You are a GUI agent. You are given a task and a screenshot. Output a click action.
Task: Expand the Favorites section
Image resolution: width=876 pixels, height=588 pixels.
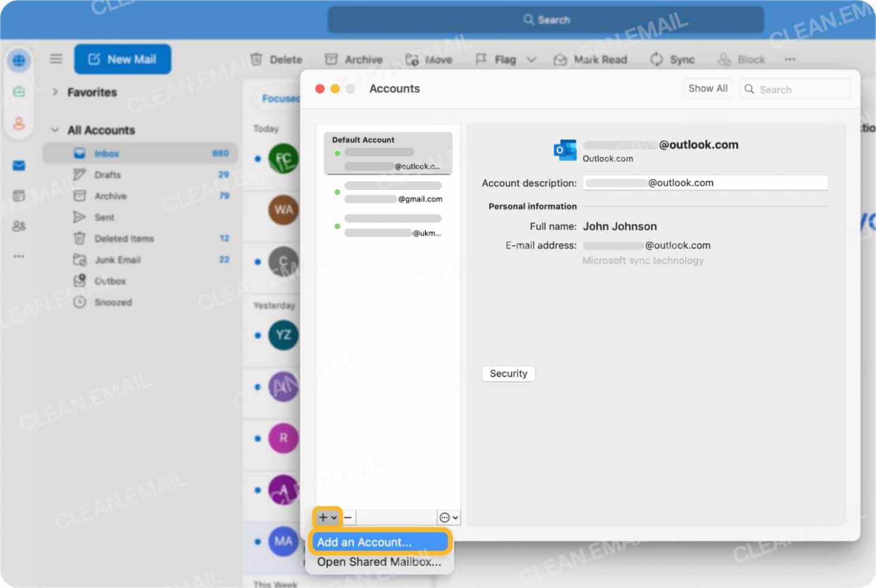click(x=55, y=92)
